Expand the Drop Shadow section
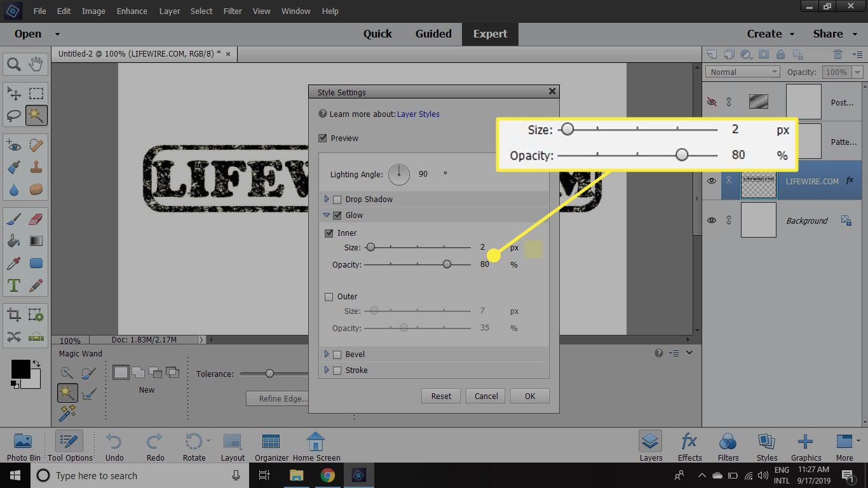The image size is (868, 488). click(x=327, y=200)
